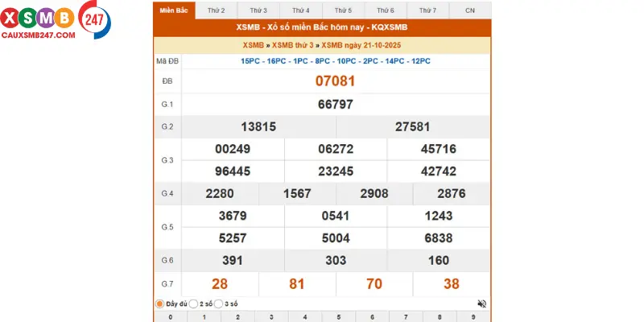Viewport: 644px width, 322px height.
Task: Click G.6 number 160
Action: click(x=439, y=260)
